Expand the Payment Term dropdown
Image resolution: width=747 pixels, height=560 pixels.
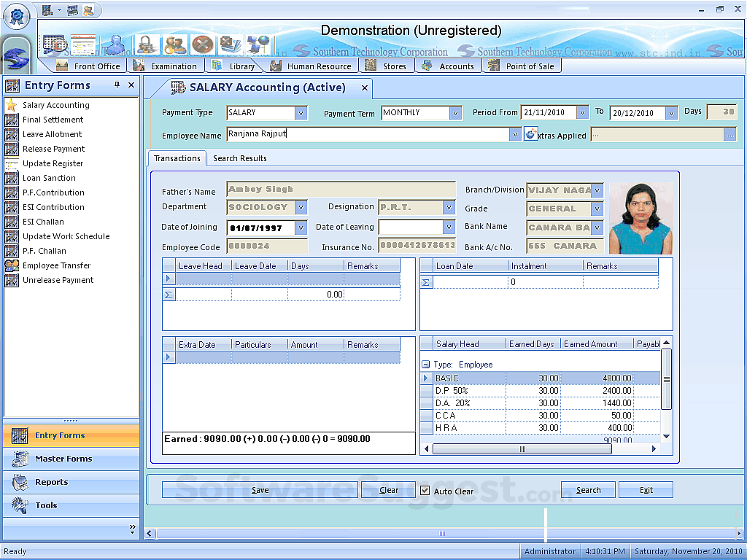coord(456,113)
